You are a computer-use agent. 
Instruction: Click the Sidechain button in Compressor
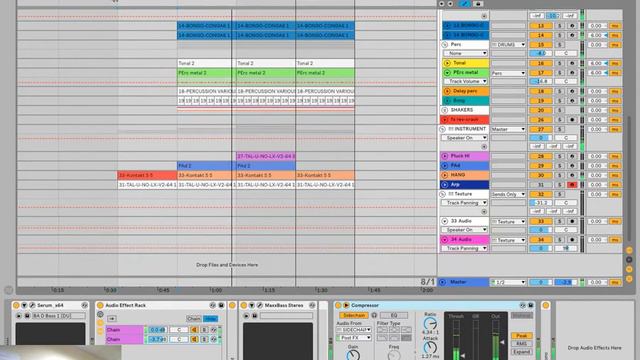pos(353,315)
